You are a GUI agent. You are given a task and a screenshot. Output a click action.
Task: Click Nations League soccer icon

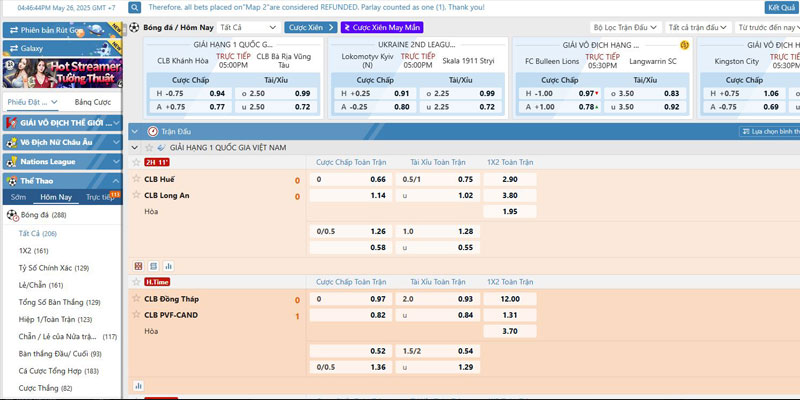pos(11,162)
